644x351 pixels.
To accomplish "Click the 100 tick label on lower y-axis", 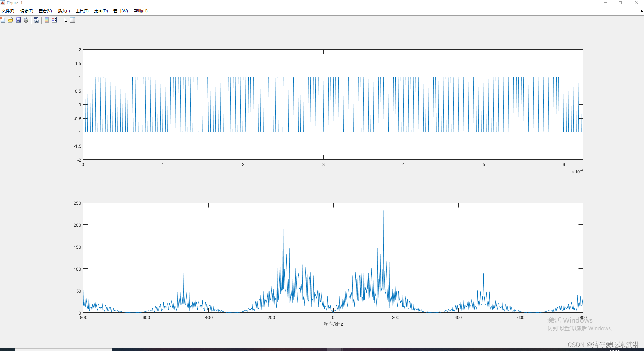I will 77,269.
